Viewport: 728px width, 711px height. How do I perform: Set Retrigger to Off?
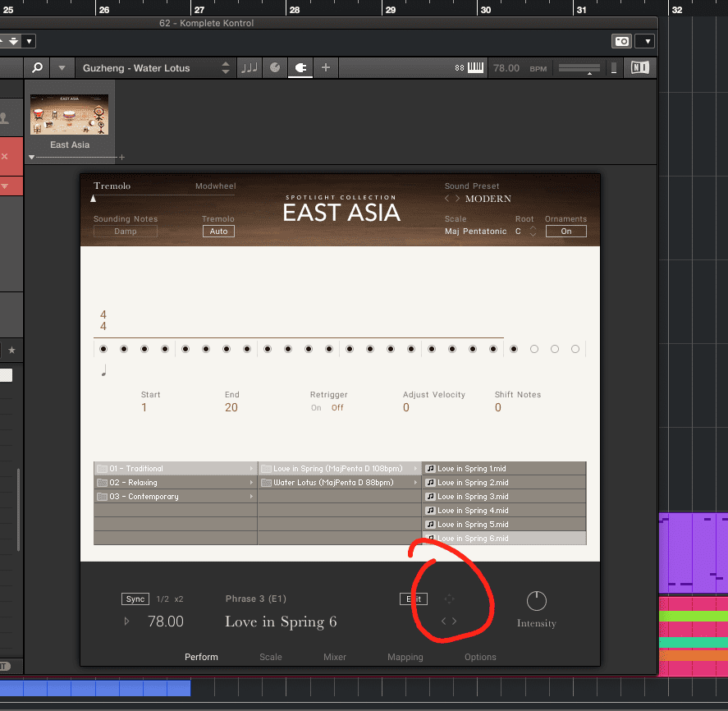click(337, 408)
